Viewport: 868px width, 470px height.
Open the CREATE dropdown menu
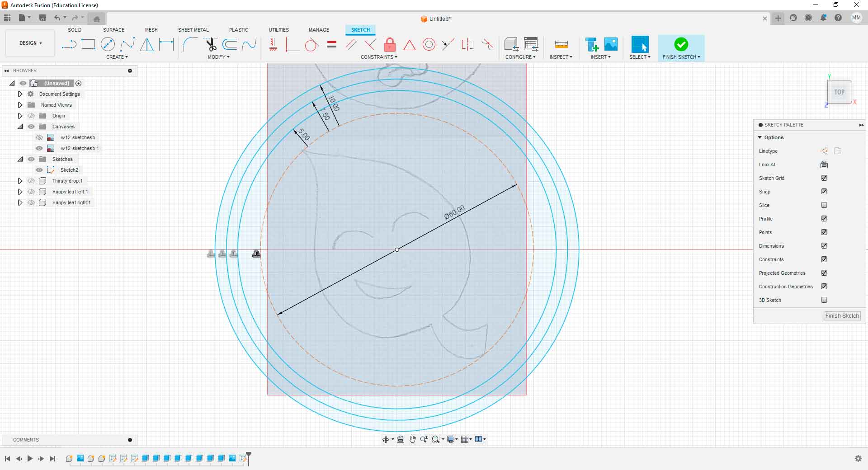pyautogui.click(x=117, y=57)
